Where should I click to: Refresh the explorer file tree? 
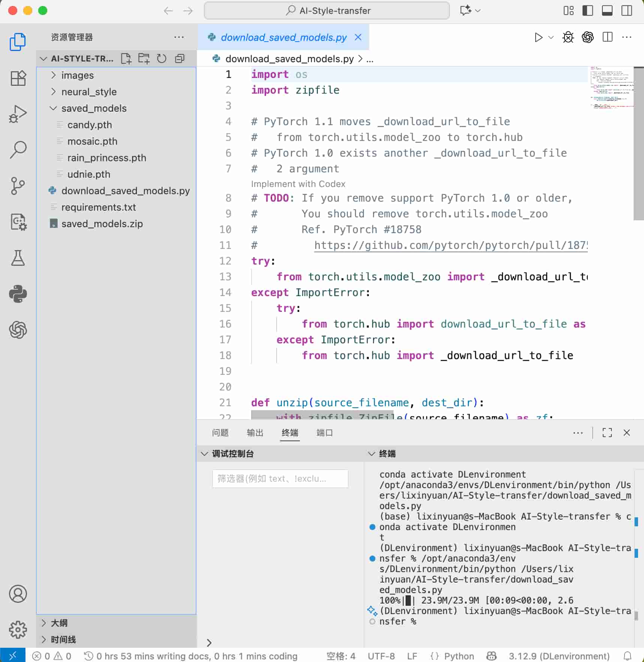click(x=162, y=58)
